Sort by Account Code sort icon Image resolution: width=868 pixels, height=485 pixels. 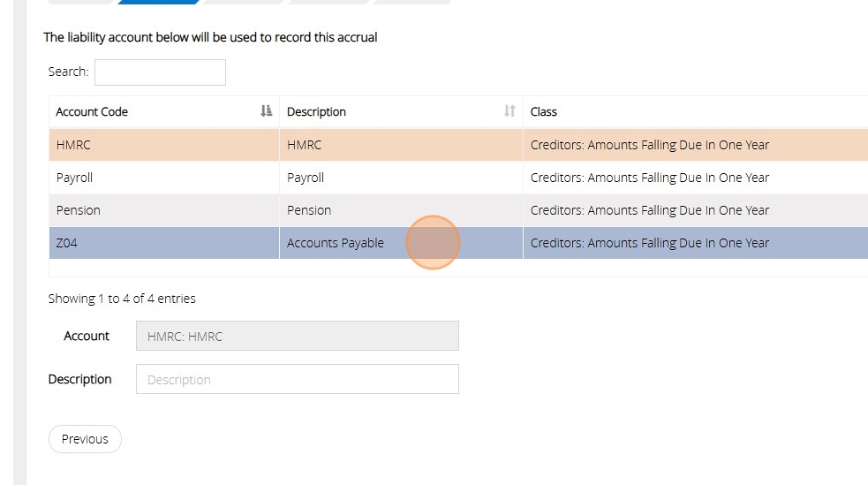[x=267, y=111]
